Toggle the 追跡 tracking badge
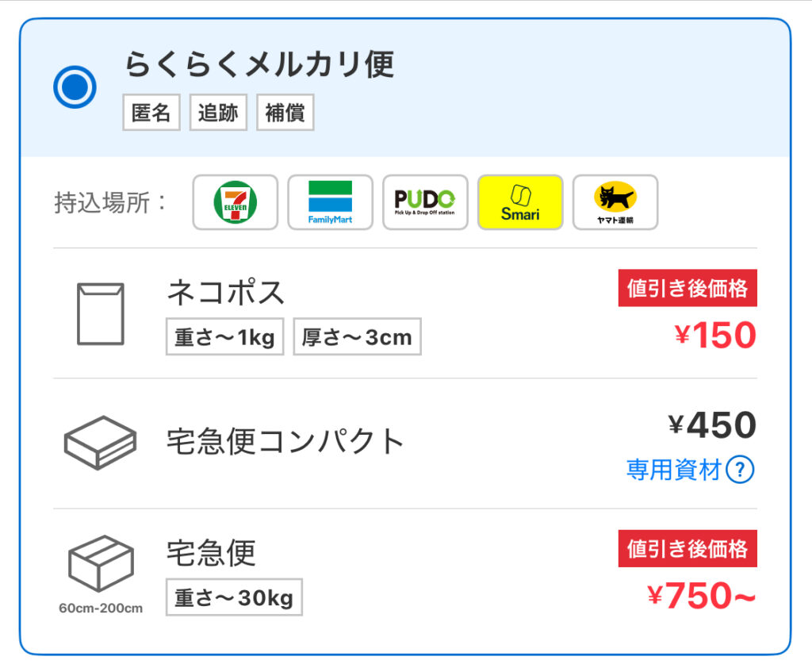Image resolution: width=812 pixels, height=668 pixels. (218, 112)
